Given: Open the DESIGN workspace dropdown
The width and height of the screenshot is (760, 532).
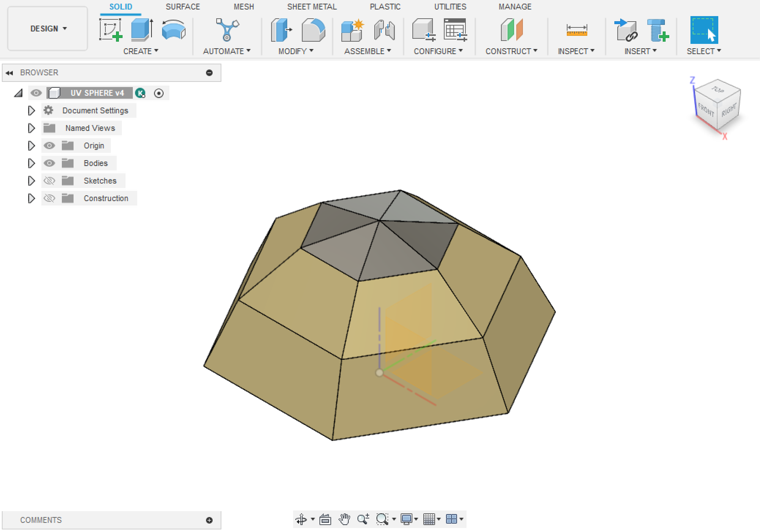Looking at the screenshot, I should click(x=48, y=29).
